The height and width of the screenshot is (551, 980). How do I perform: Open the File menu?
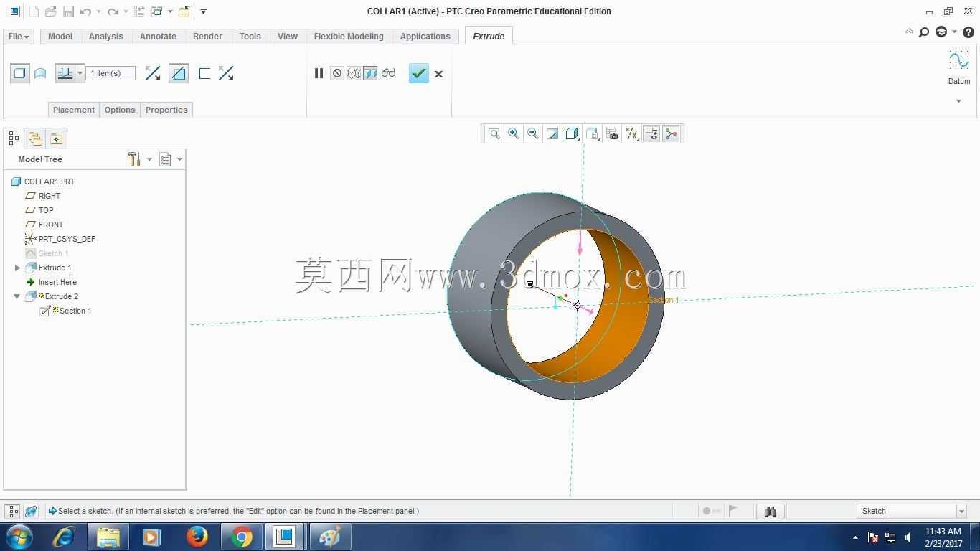click(18, 36)
